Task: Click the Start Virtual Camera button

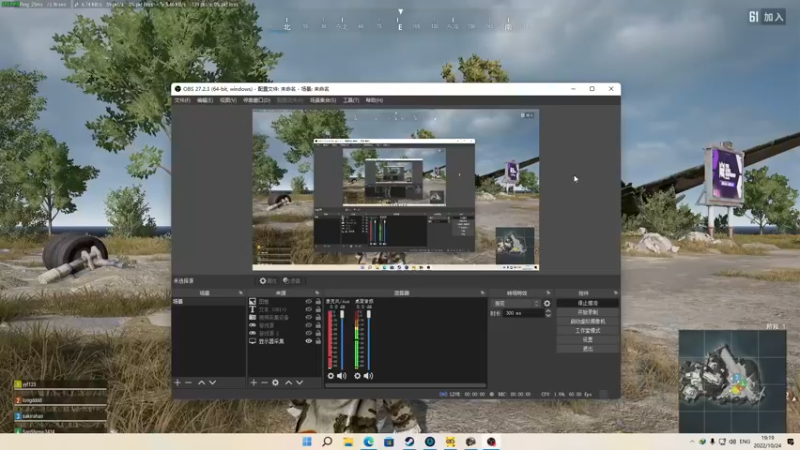Action: (587, 321)
